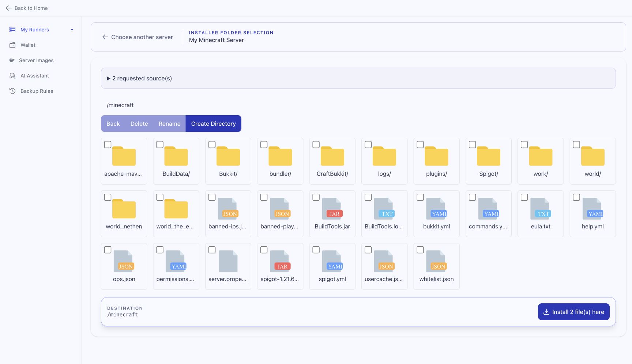
Task: Click the eula.txt TXT file icon
Action: coord(541,209)
